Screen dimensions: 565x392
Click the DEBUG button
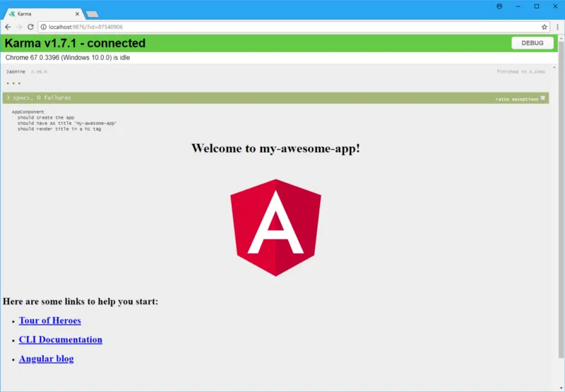tap(533, 43)
